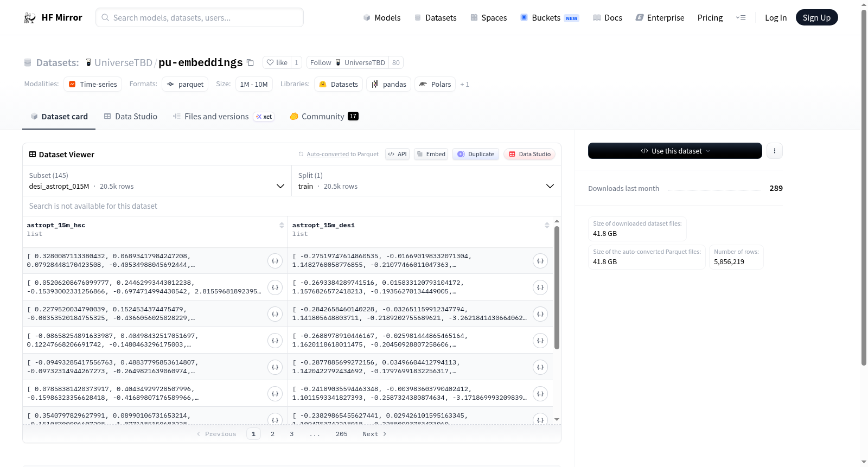Sort the astropt_15m_desi column

(547, 225)
